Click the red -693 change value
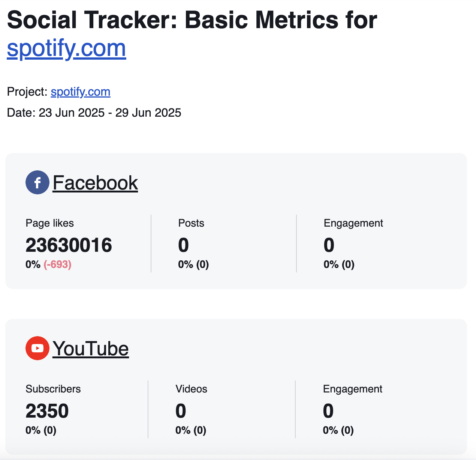 [x=57, y=265]
